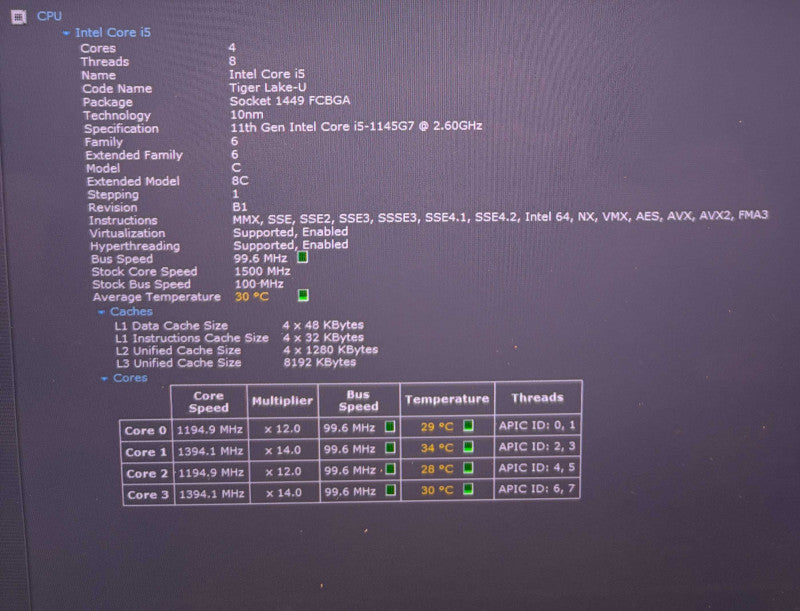This screenshot has width=800, height=611.
Task: Click the Cores heading label above table
Action: tap(130, 378)
